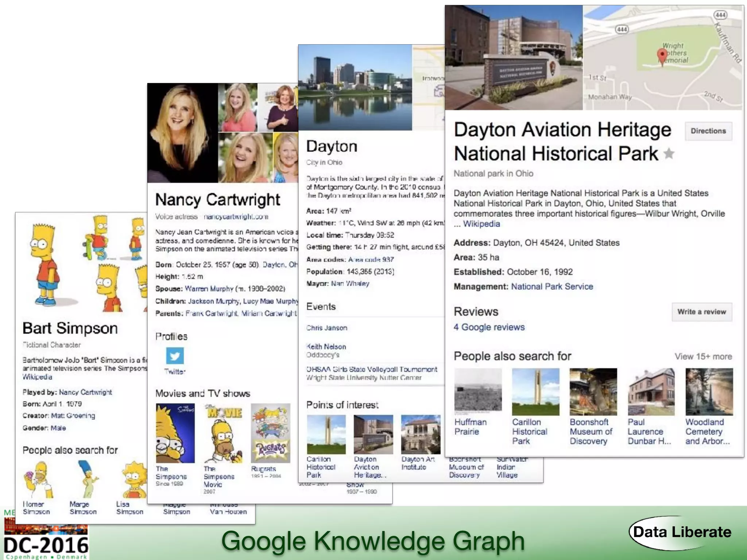Click the large Nancy Cartwright portrait photo
747x560 pixels.
(183, 133)
